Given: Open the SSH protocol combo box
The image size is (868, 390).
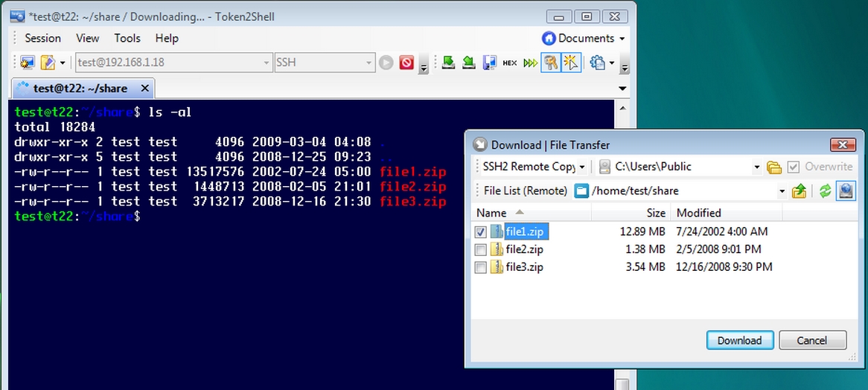Looking at the screenshot, I should (325, 63).
